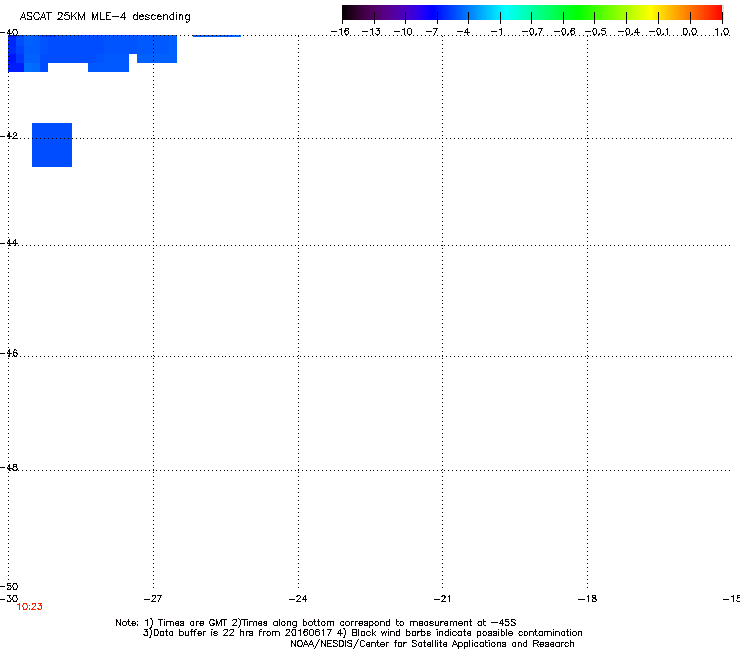The image size is (740, 650).
Task: Click the -1 colorbar label
Action: [497, 32]
